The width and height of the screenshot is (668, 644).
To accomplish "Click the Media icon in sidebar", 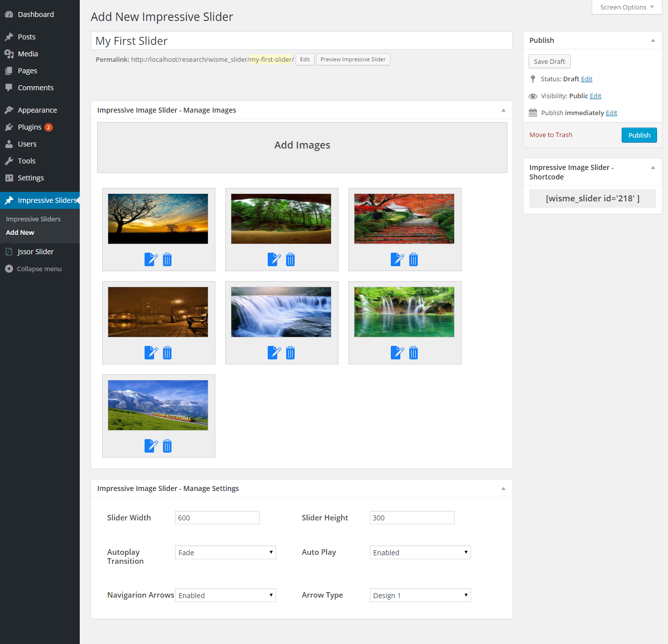I will tap(9, 54).
